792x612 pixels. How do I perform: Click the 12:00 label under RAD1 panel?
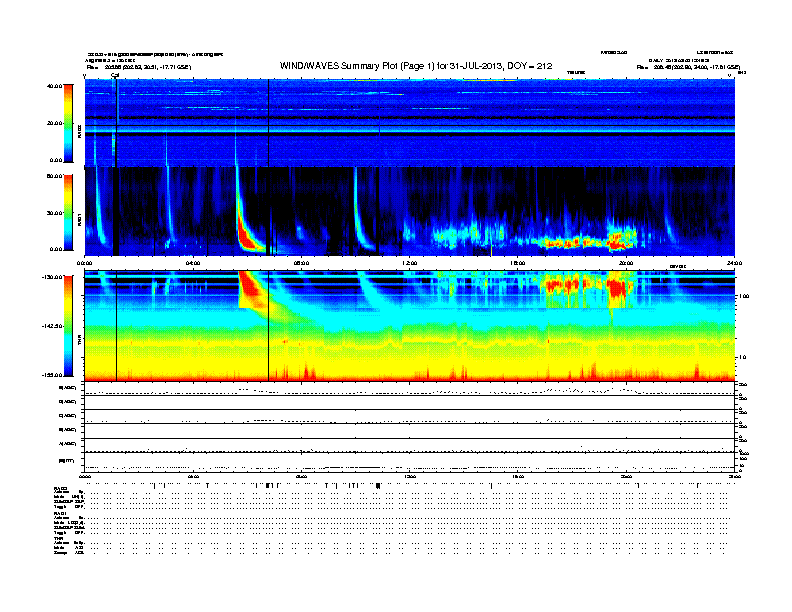(x=410, y=263)
